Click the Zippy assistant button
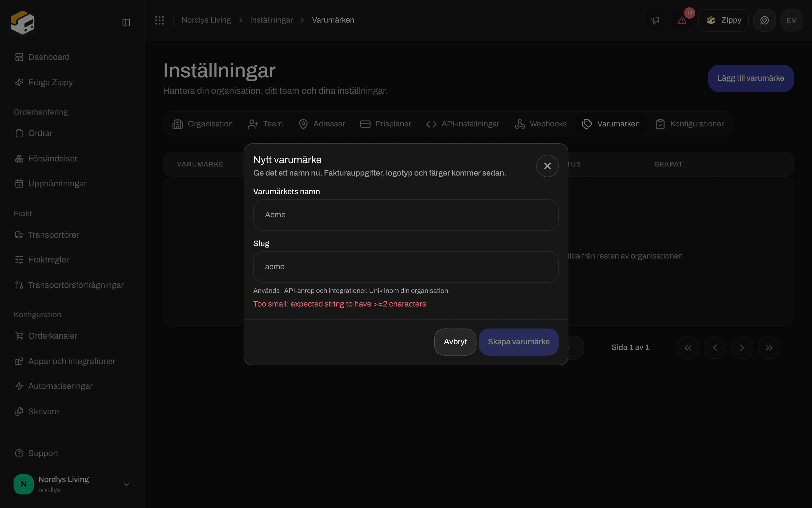The height and width of the screenshot is (508, 812). tap(723, 21)
